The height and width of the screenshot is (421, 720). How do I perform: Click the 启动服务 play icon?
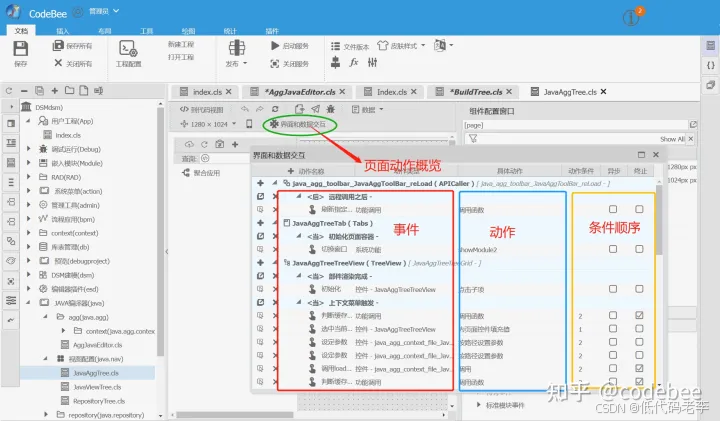pyautogui.click(x=275, y=45)
